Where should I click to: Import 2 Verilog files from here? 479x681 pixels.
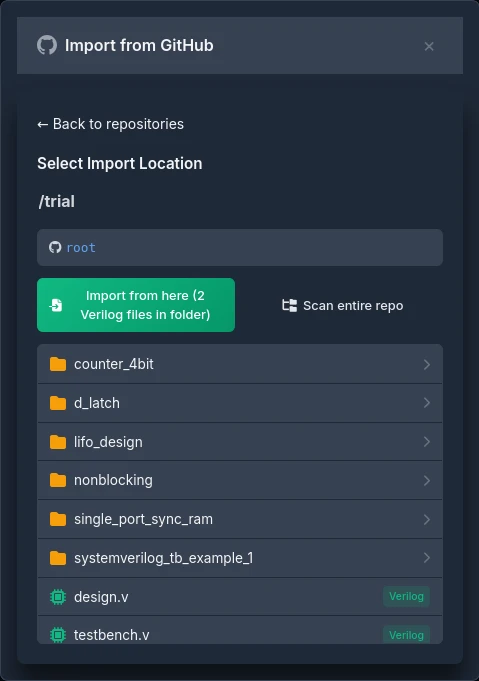click(x=136, y=305)
